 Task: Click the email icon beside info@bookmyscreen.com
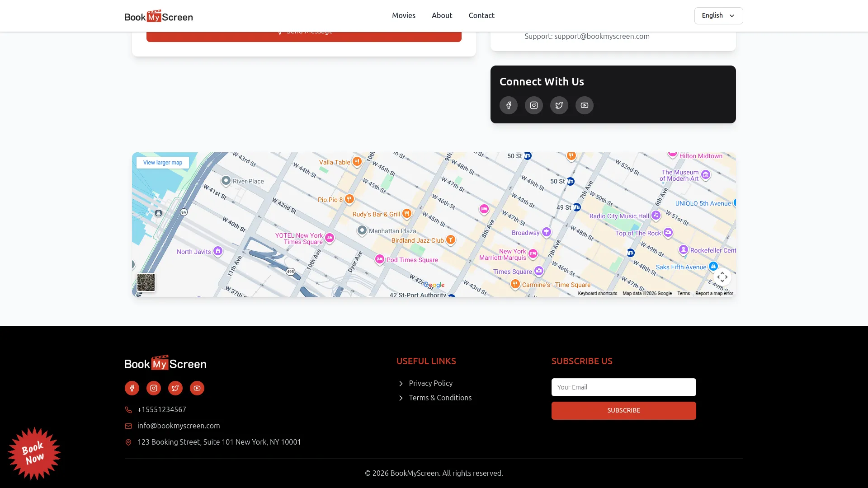point(128,426)
